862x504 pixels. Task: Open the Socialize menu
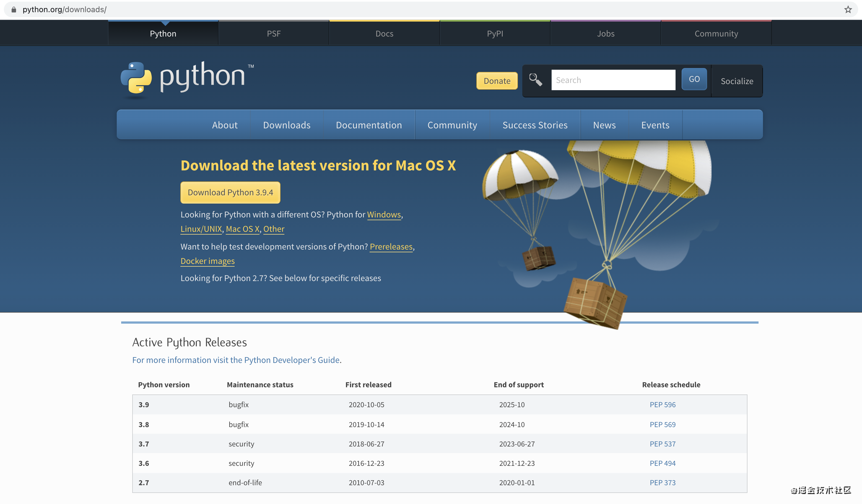click(737, 81)
